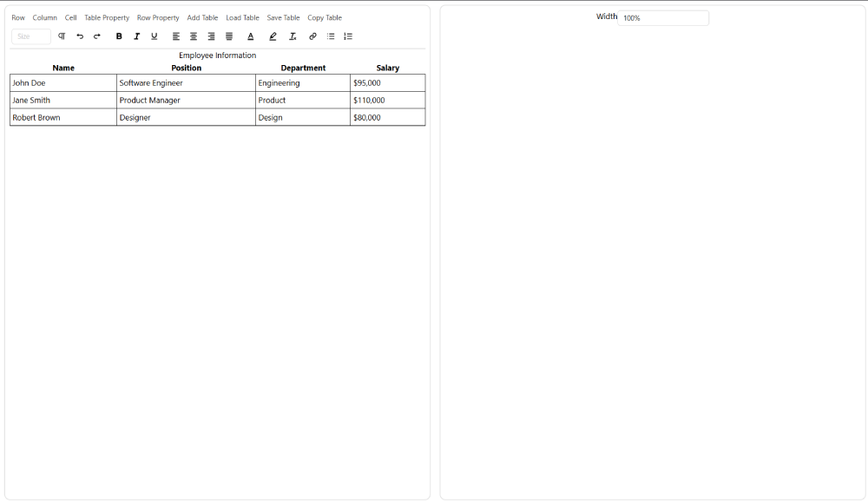Click the $80,000 cell
The height and width of the screenshot is (503, 868).
pos(387,117)
